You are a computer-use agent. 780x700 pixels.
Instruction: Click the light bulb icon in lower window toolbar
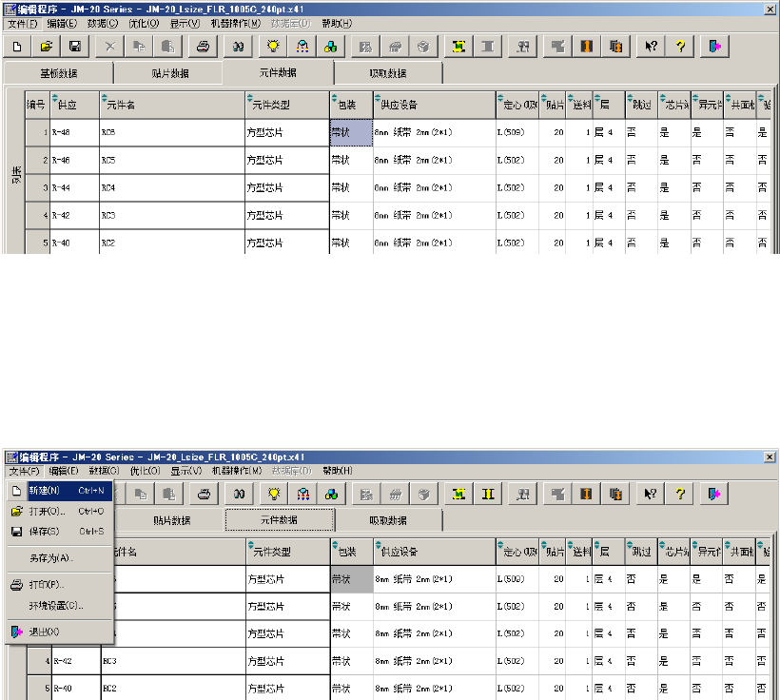(x=274, y=494)
